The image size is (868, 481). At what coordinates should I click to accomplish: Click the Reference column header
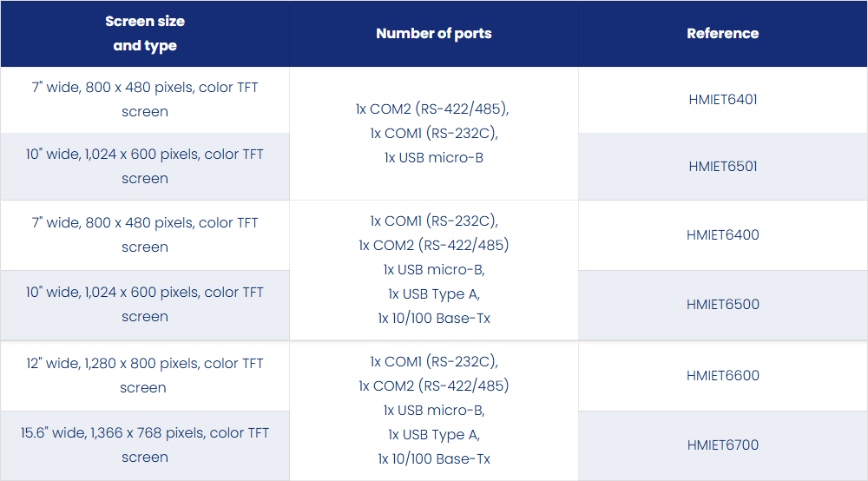[722, 34]
